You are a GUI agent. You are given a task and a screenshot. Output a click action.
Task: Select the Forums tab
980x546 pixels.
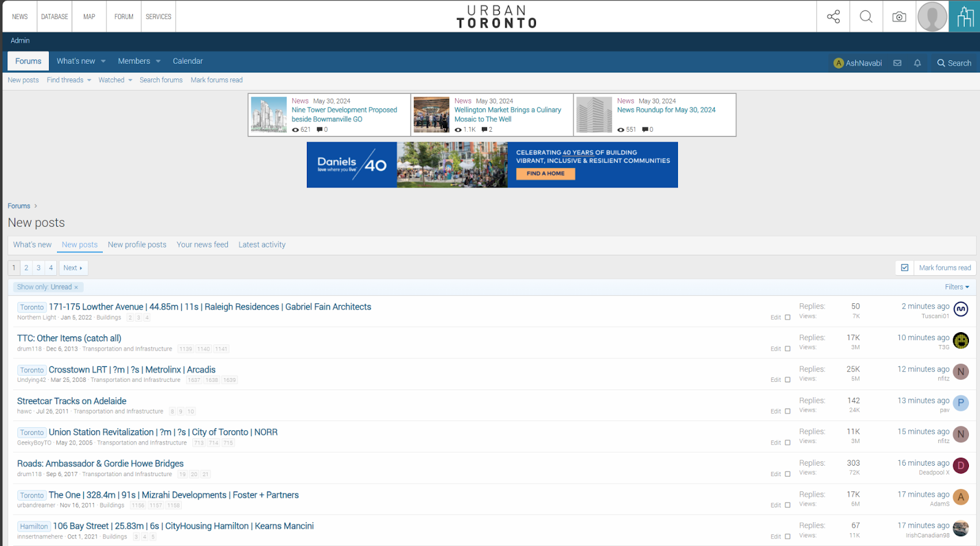click(28, 61)
